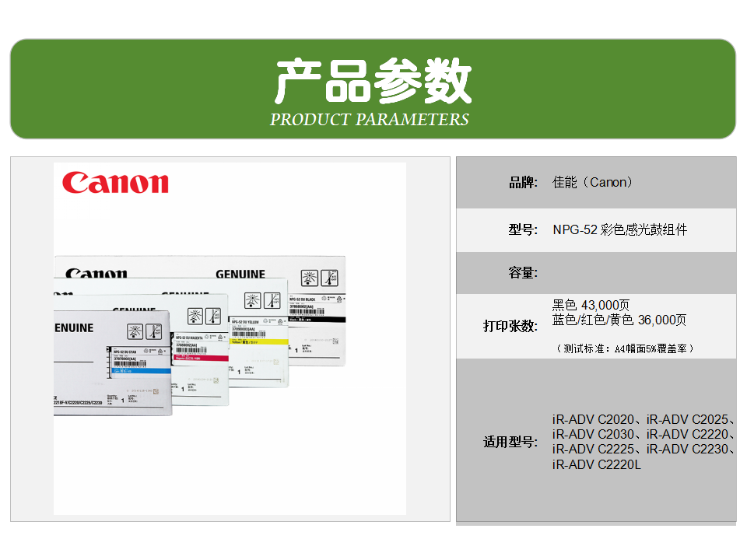747x560 pixels.
Task: Click the 测试标准 A4 coverage note
Action: click(x=626, y=349)
